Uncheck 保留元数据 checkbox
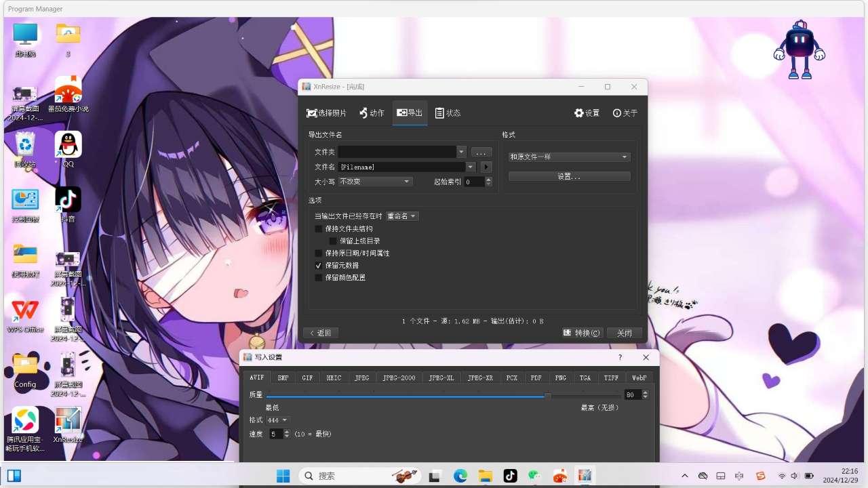 point(319,266)
